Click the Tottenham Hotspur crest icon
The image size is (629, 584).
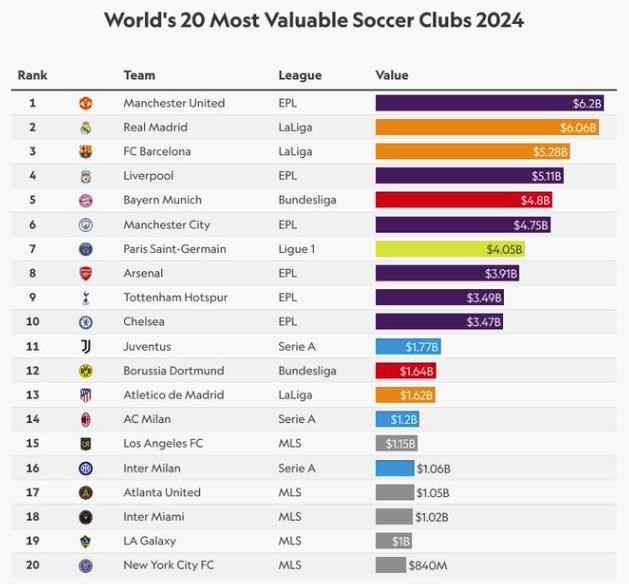pyautogui.click(x=86, y=298)
